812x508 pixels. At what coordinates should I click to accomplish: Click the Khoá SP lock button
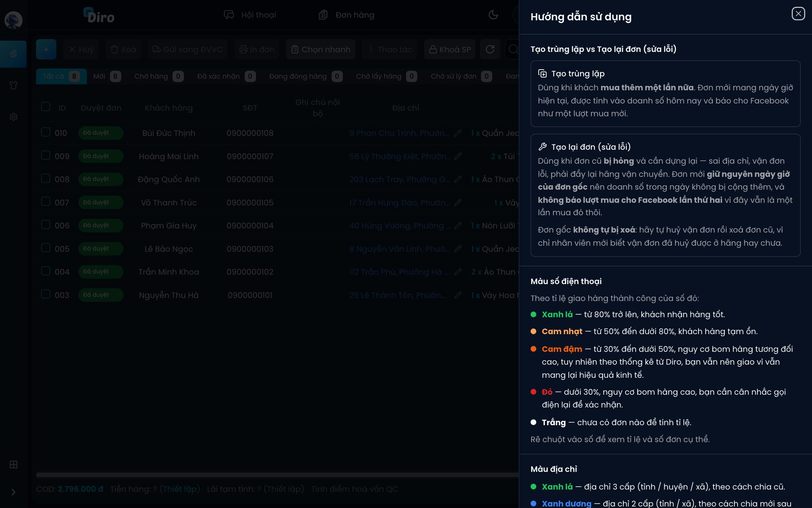click(450, 49)
